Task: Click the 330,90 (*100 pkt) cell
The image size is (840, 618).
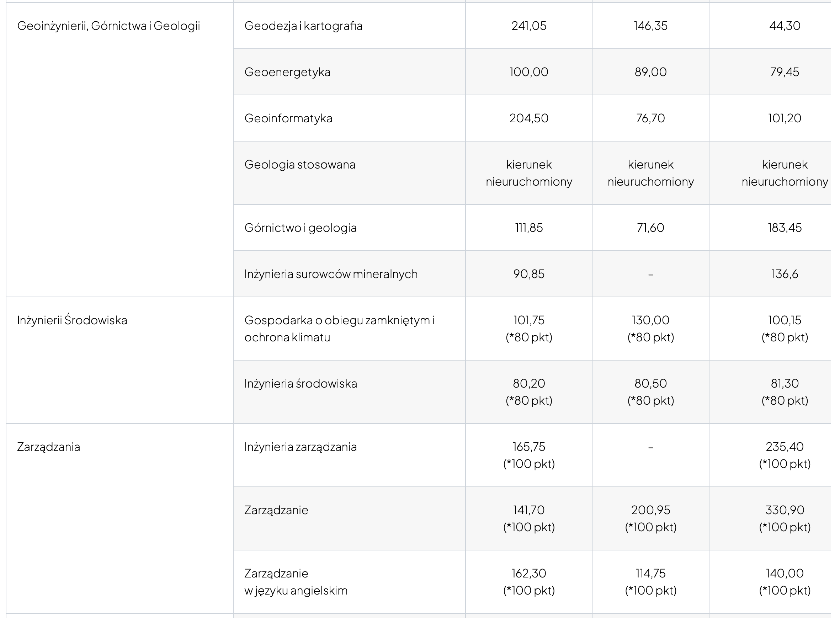Action: pos(784,518)
